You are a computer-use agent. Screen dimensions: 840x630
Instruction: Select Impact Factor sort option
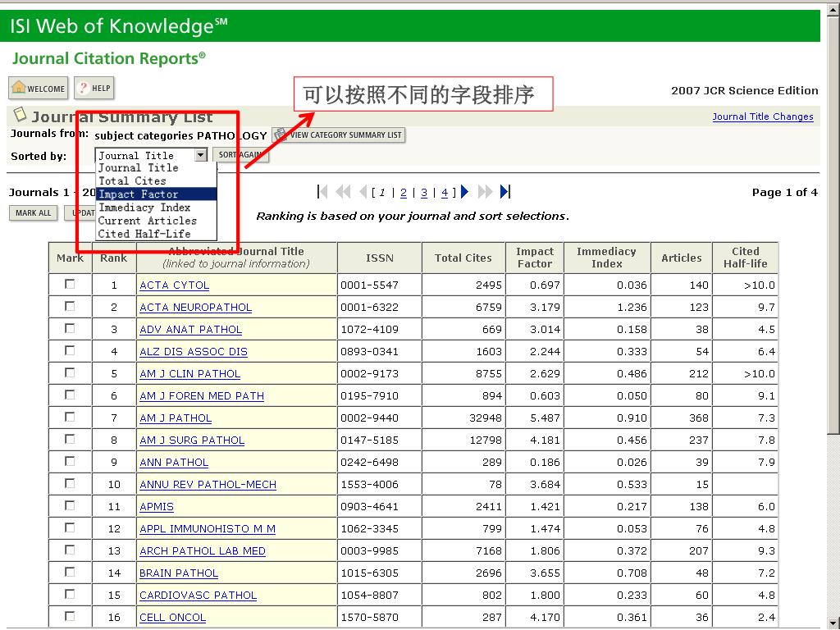(156, 194)
